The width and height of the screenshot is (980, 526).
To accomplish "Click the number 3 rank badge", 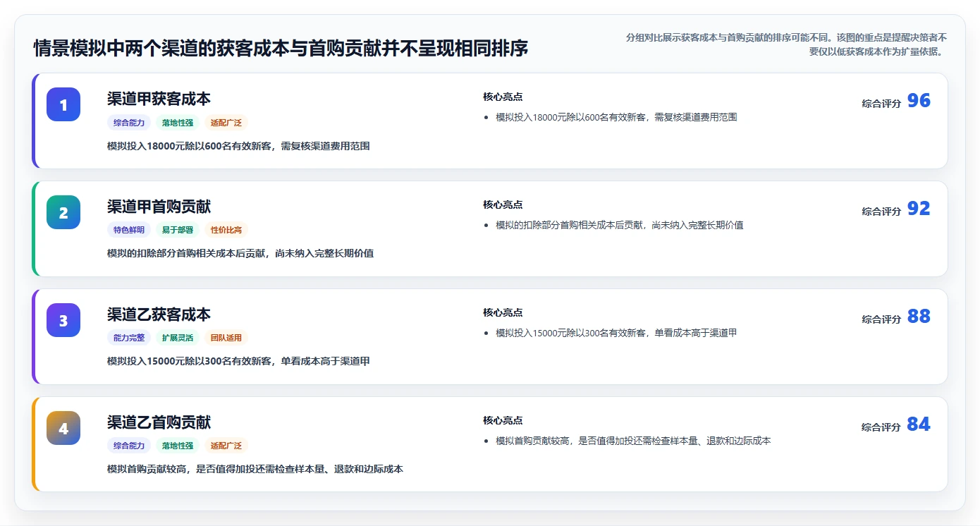I will [63, 320].
